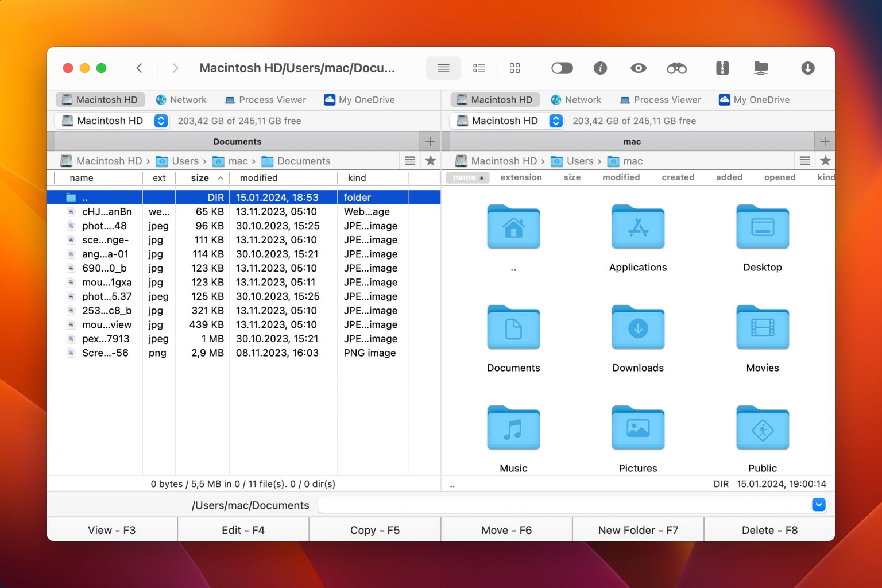The image size is (882, 588).
Task: Open the right pane drive selector dropdown
Action: (x=555, y=121)
